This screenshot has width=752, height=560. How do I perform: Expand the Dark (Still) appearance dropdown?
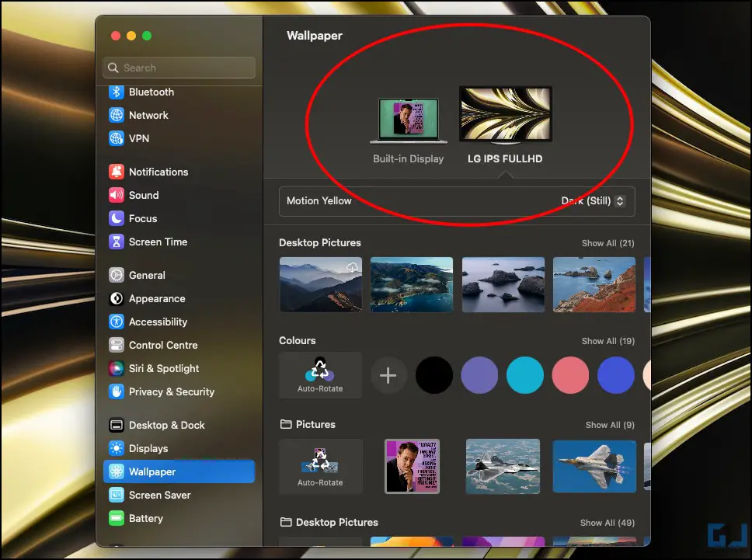coord(593,201)
